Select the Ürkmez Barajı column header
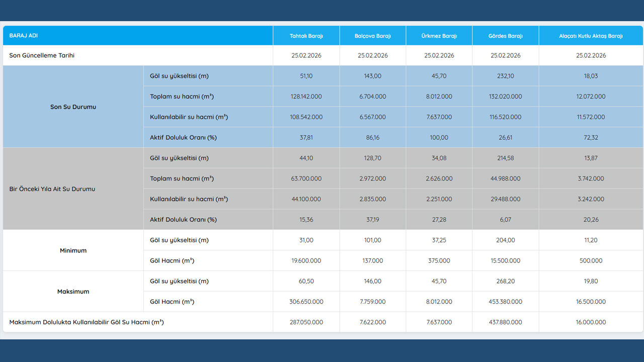 439,36
